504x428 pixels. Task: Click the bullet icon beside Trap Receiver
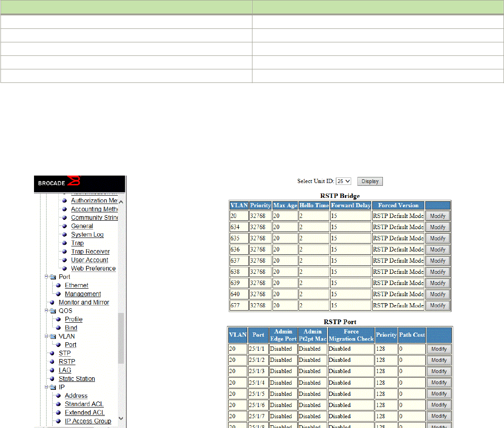click(64, 251)
